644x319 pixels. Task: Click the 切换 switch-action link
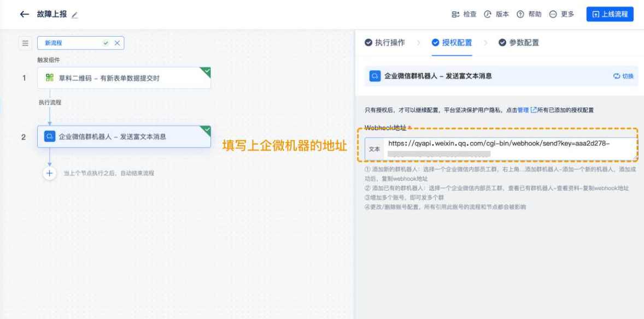[x=623, y=76]
